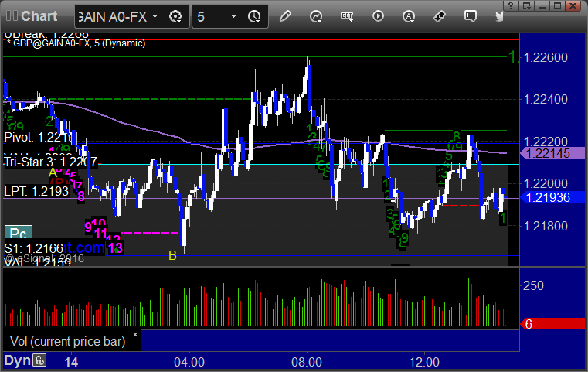Viewport: 588px width, 372px height.
Task: Open the chat bubble icon
Action: pyautogui.click(x=471, y=16)
